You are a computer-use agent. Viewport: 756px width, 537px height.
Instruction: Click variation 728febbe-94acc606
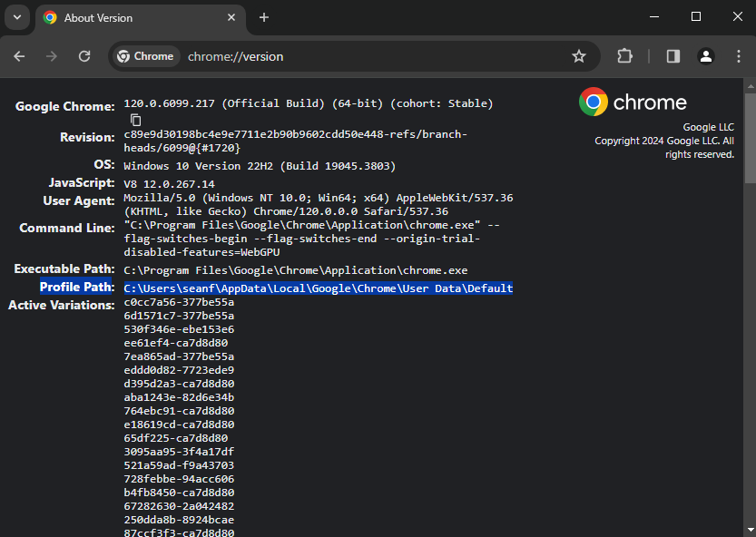click(179, 479)
